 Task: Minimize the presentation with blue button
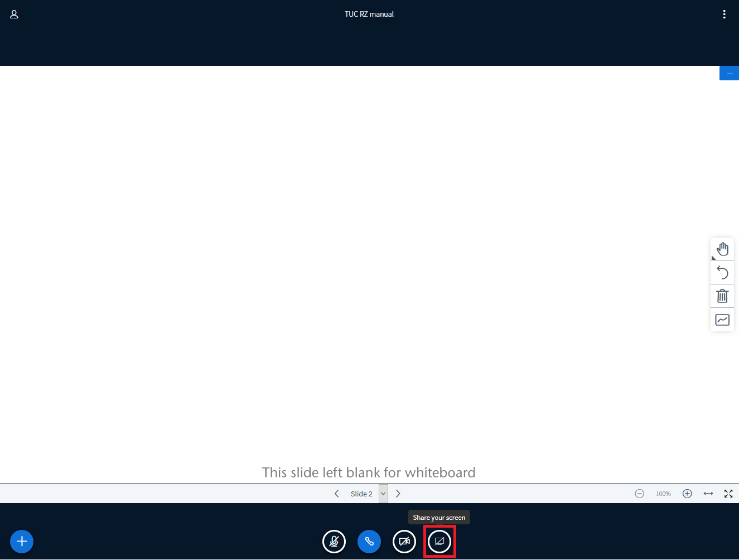[729, 74]
